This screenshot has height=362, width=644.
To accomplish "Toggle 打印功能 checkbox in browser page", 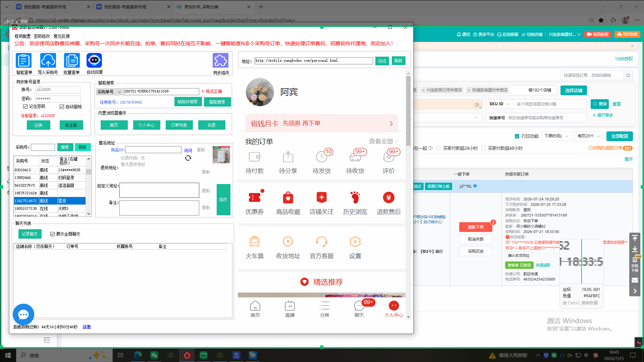I will [517, 136].
